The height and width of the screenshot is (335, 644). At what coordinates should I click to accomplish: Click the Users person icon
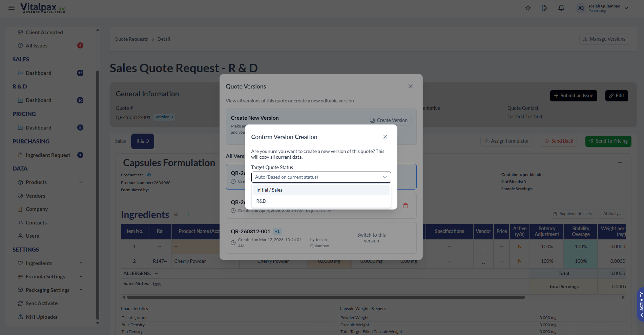click(x=20, y=236)
